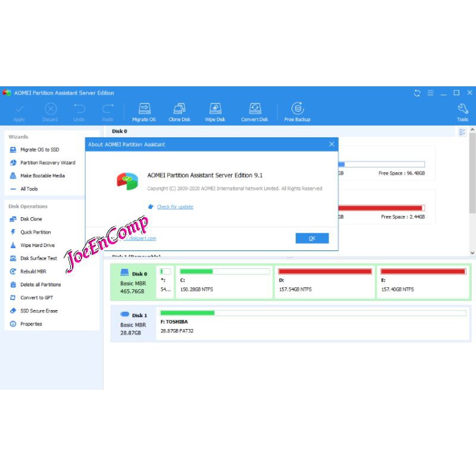Click the 'Free Space : 2.44GB' text
Screen dimensions: 476x476
403,217
